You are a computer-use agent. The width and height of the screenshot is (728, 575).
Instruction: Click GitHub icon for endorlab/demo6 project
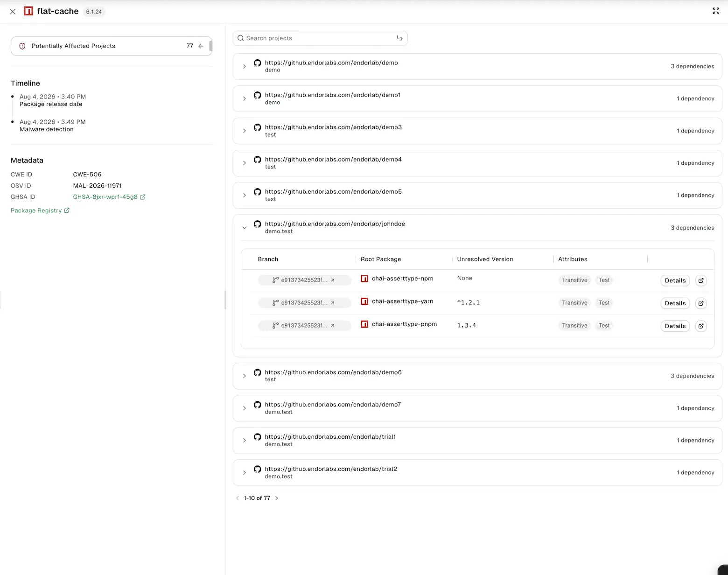257,372
